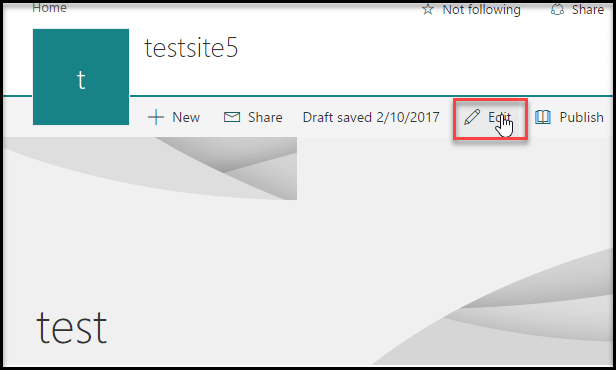Click the pencil Edit icon
This screenshot has height=370, width=616.
(x=472, y=117)
